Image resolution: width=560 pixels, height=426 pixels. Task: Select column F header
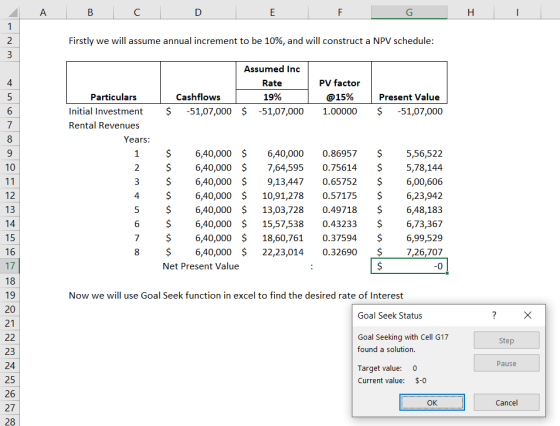click(x=340, y=12)
